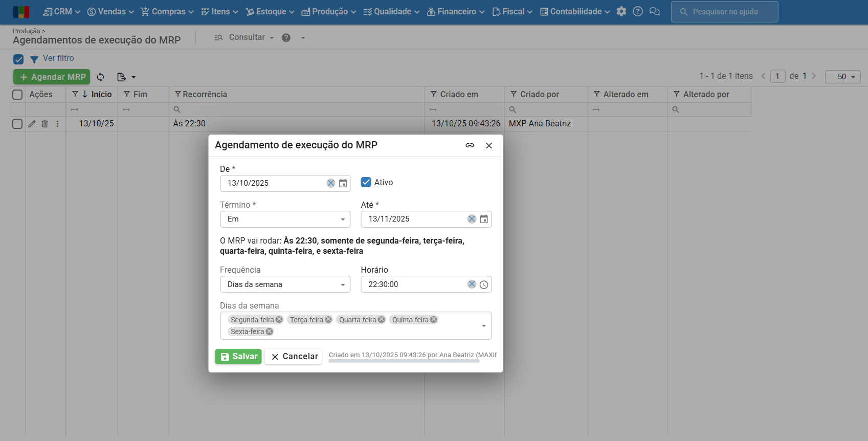Click the Salvar button
The height and width of the screenshot is (441, 868).
pyautogui.click(x=238, y=357)
